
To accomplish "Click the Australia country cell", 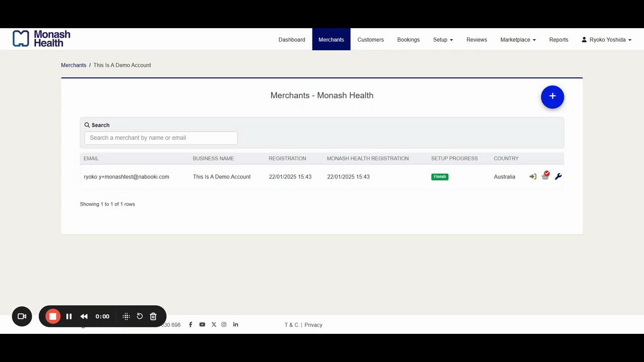I will (x=505, y=177).
